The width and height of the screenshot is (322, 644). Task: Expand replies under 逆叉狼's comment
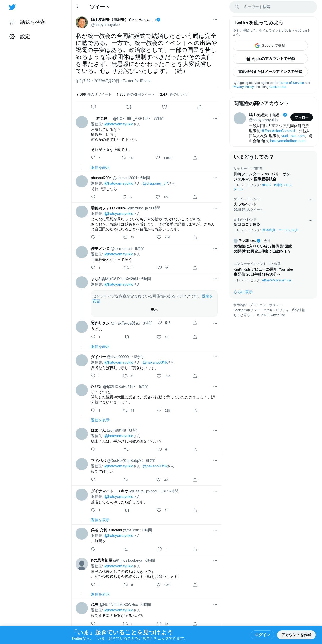[x=100, y=168]
